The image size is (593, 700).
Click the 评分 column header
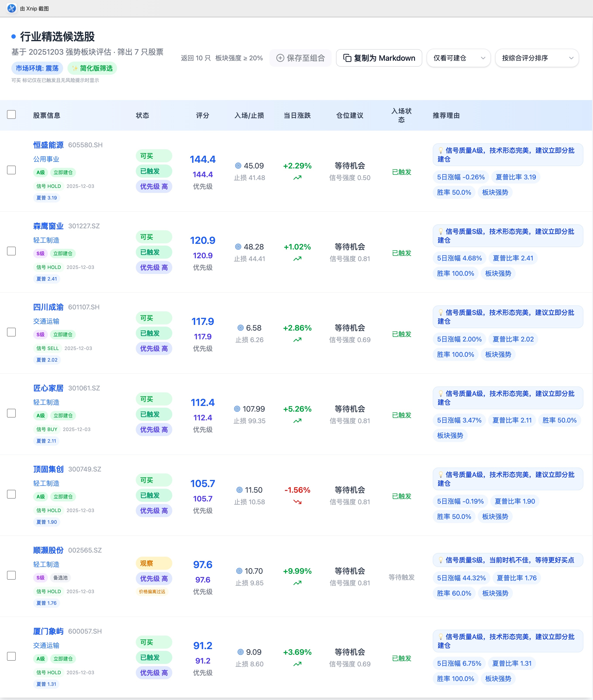(202, 115)
